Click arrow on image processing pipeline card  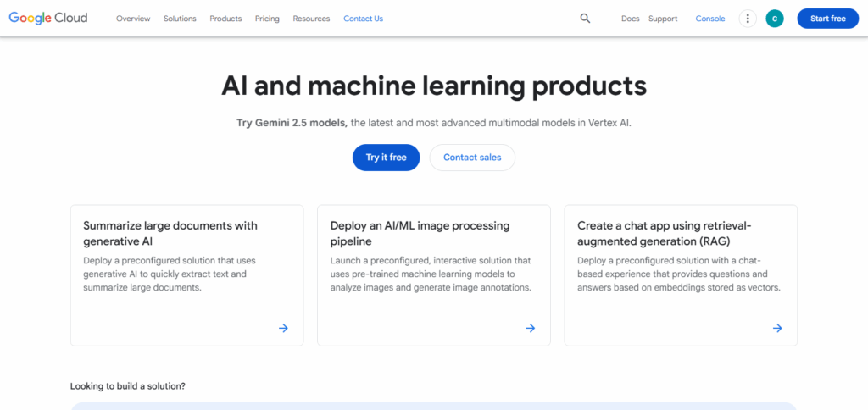tap(531, 328)
